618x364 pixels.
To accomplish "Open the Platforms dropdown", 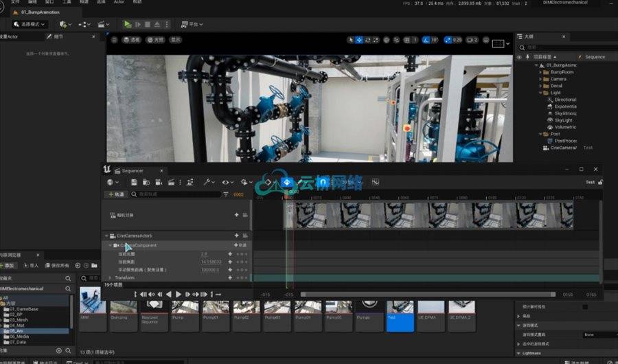I will [192, 25].
